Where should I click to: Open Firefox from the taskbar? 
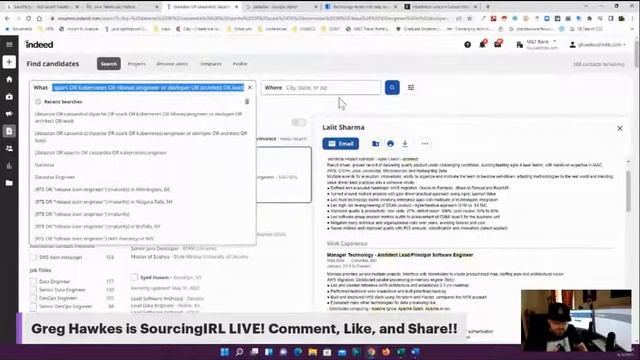click(x=386, y=352)
